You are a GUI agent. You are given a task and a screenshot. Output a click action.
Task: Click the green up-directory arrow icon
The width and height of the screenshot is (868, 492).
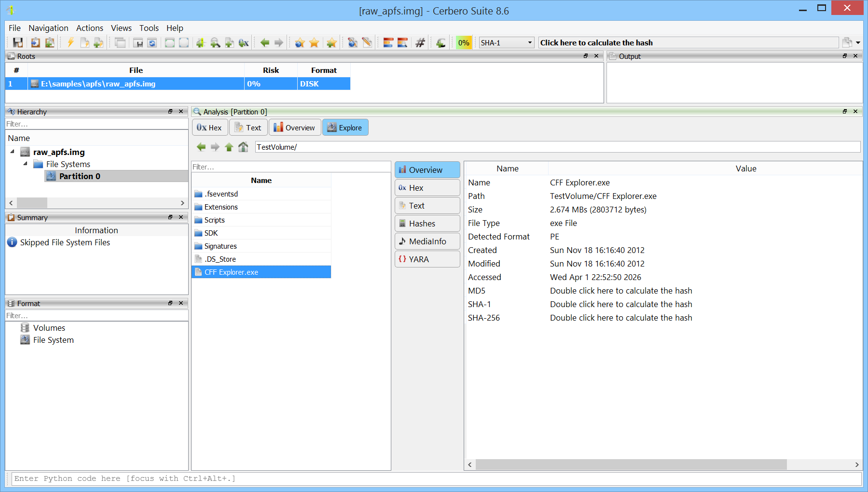pyautogui.click(x=229, y=147)
